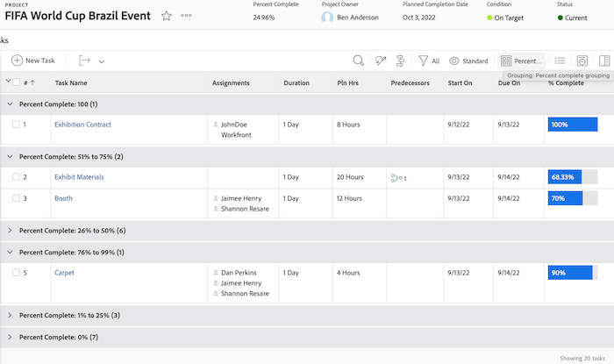
Task: Open the Exhibit Materials task link
Action: pyautogui.click(x=79, y=177)
